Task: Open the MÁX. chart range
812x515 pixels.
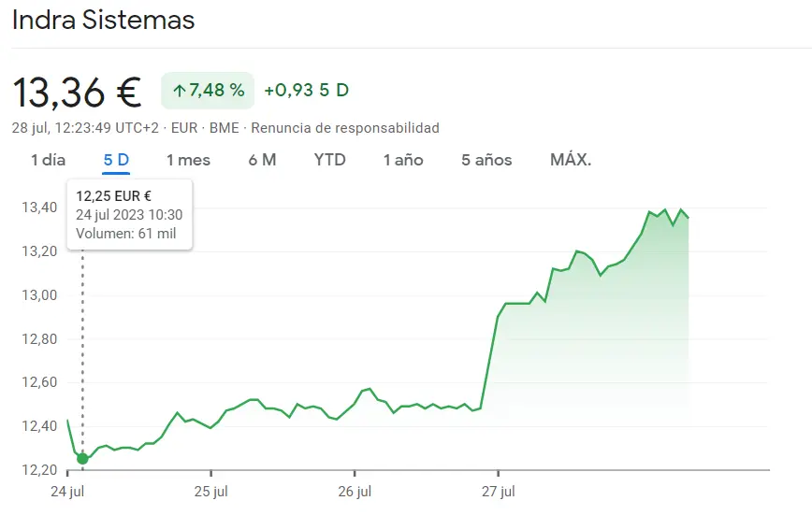Action: click(570, 160)
